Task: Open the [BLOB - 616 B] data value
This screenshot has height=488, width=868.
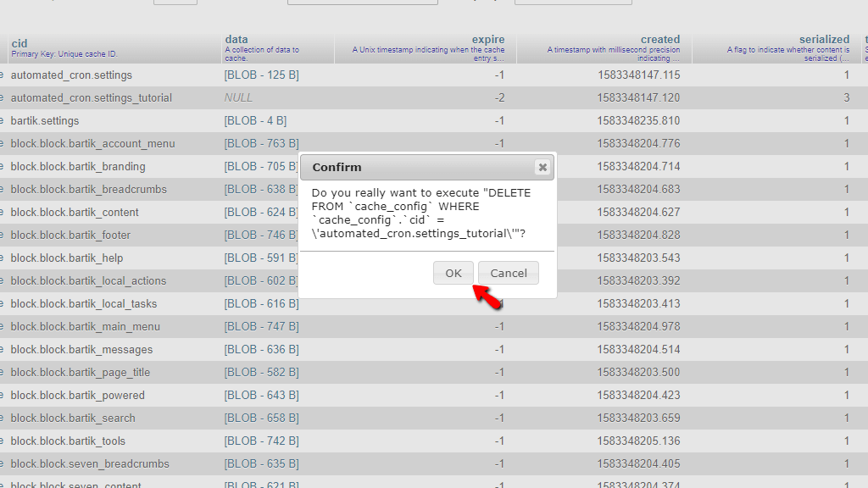Action: (261, 304)
